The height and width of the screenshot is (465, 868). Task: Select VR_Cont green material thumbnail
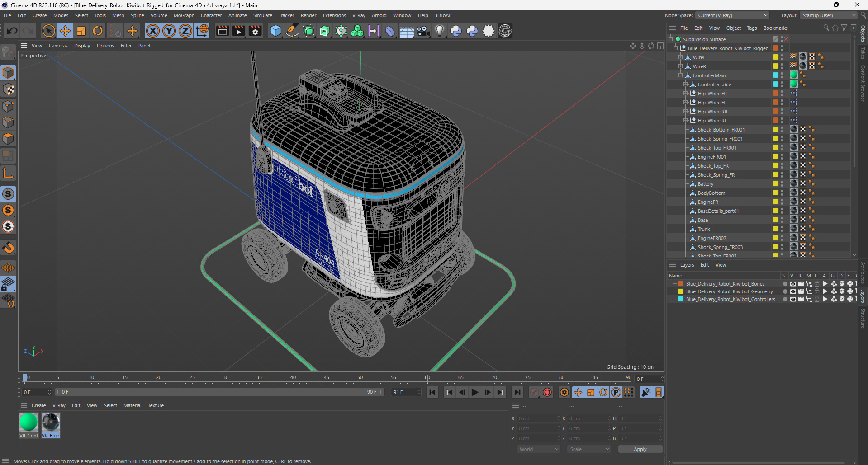[28, 422]
